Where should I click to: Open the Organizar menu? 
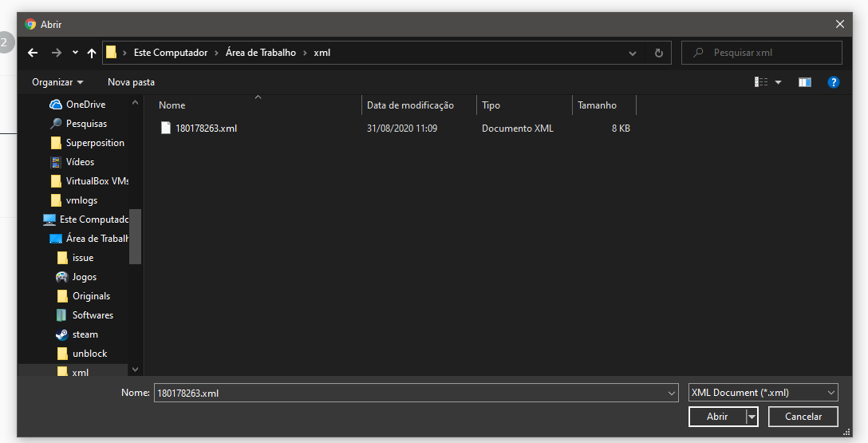coord(57,82)
